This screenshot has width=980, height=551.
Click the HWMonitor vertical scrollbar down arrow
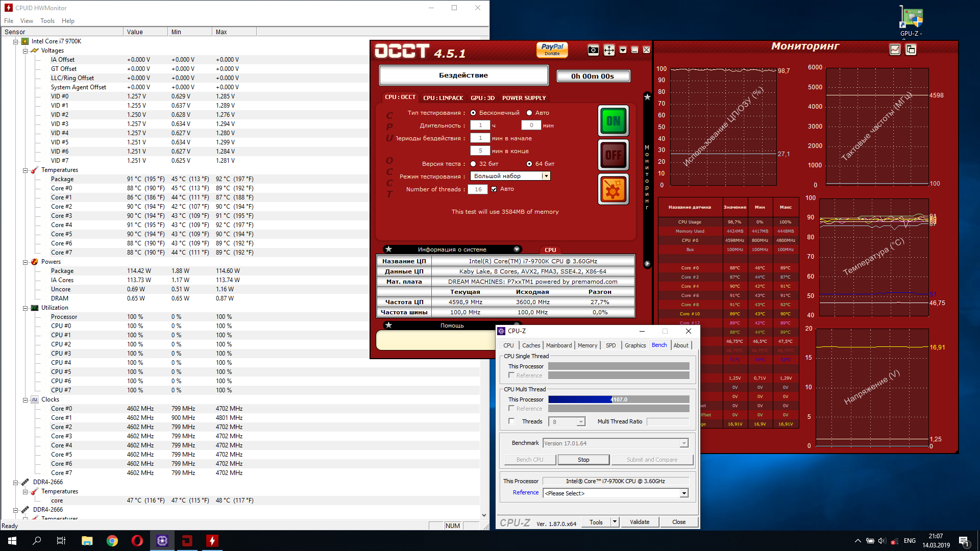click(x=484, y=515)
